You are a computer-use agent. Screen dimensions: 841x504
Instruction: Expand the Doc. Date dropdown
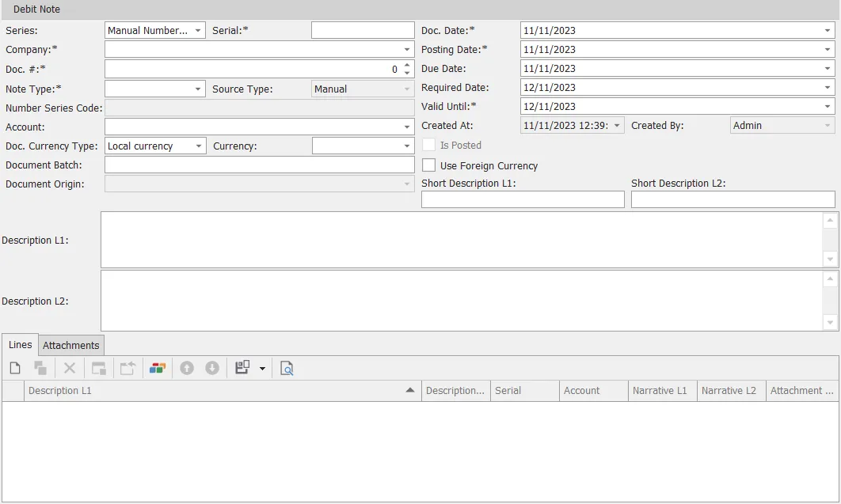pos(828,30)
